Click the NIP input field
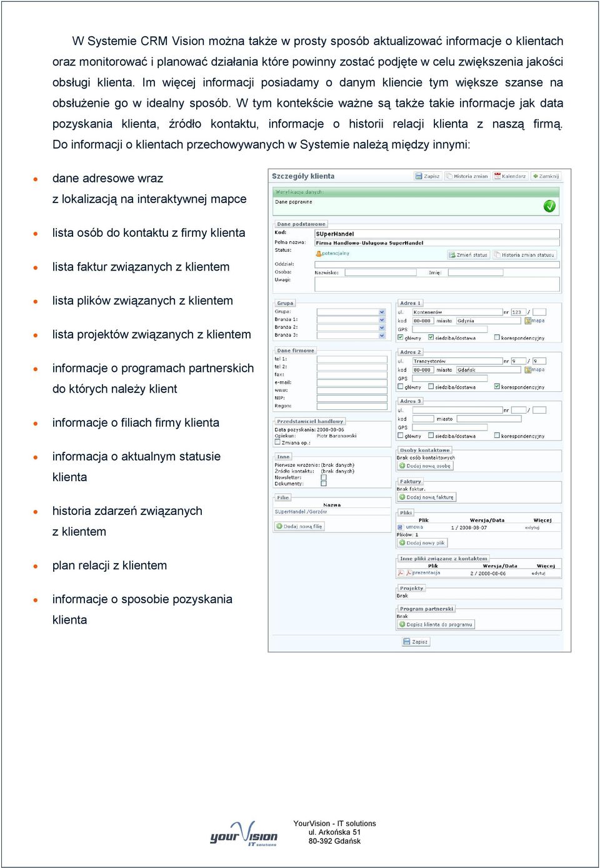 click(x=352, y=398)
